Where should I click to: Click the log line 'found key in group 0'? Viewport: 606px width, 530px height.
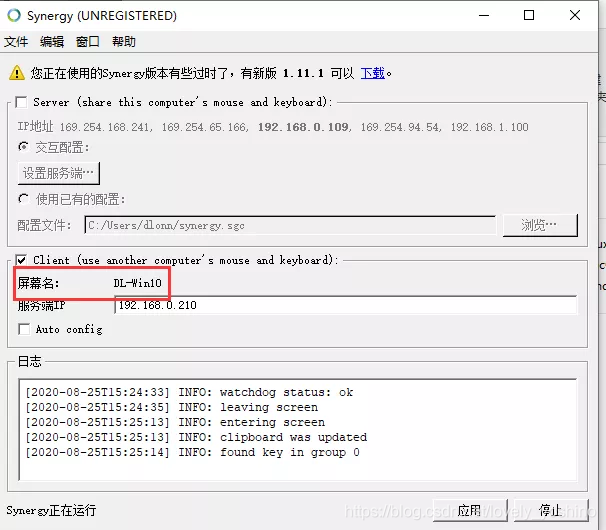(x=193, y=453)
